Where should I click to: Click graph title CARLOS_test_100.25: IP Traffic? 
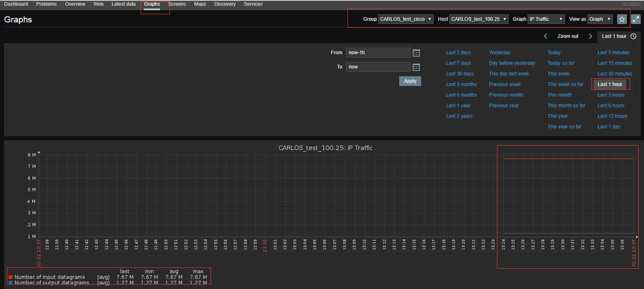point(325,148)
